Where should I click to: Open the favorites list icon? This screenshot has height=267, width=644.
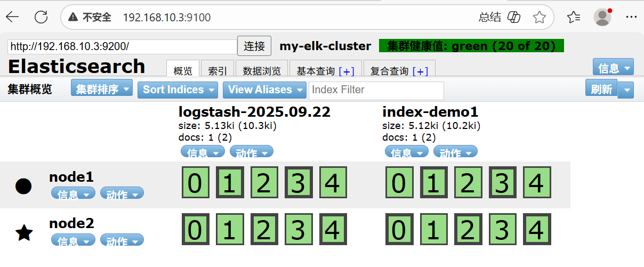tap(574, 17)
